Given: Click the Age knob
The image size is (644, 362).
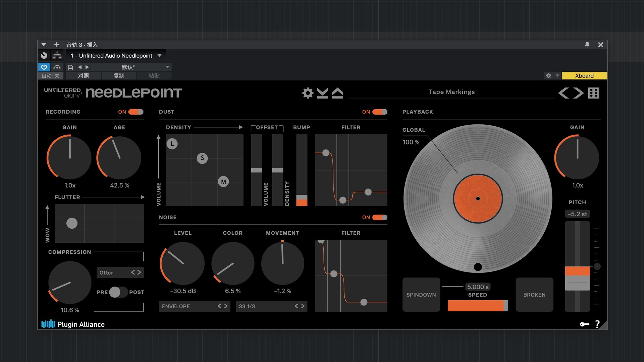Looking at the screenshot, I should (119, 158).
